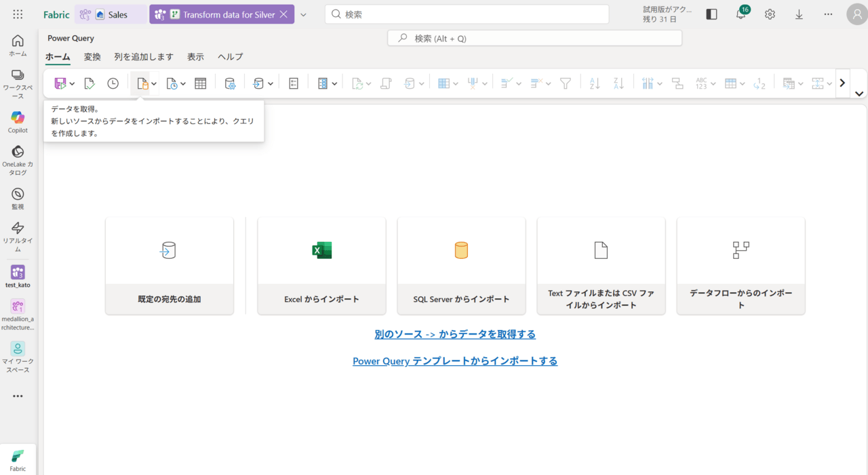
Task: Open the 列を追加します ribbon tab
Action: coord(144,57)
